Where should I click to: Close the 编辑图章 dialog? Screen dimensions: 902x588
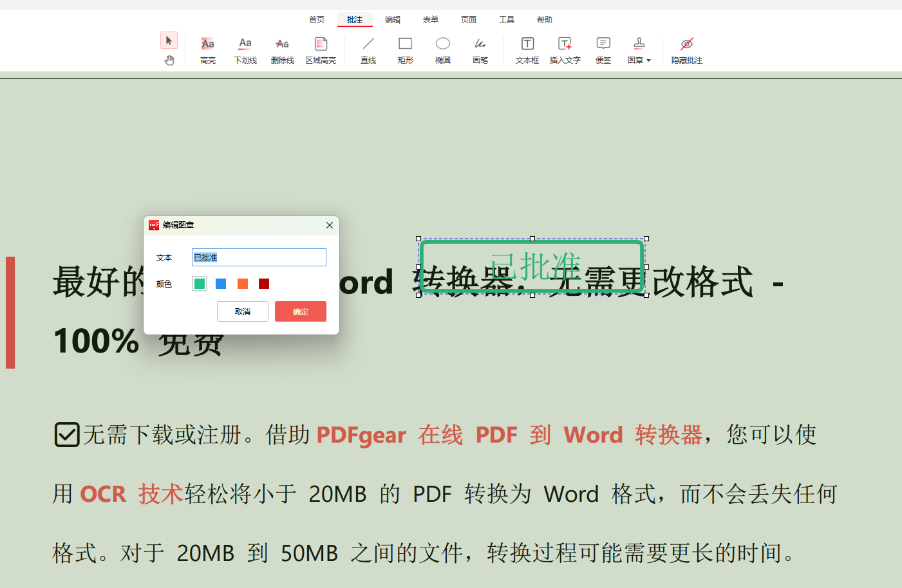(x=330, y=225)
